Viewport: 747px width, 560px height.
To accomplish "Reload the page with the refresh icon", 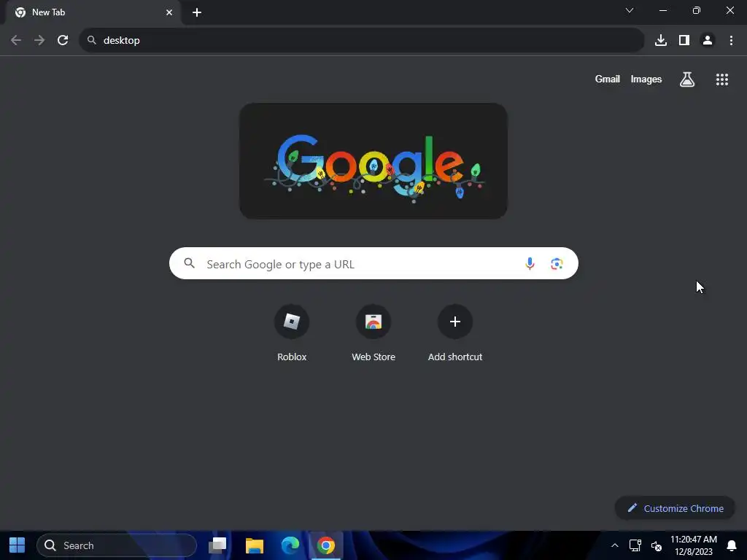I will 63,41.
